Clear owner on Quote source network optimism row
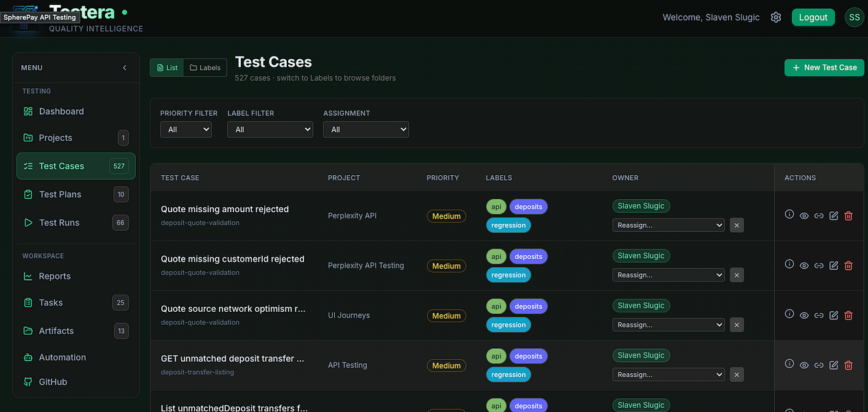This screenshot has height=412, width=868. 736,325
